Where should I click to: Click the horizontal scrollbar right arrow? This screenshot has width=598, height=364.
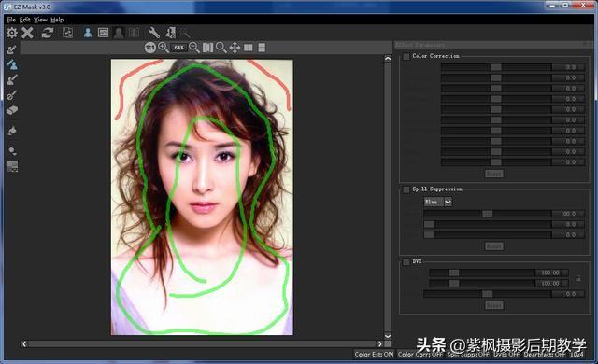(x=379, y=344)
